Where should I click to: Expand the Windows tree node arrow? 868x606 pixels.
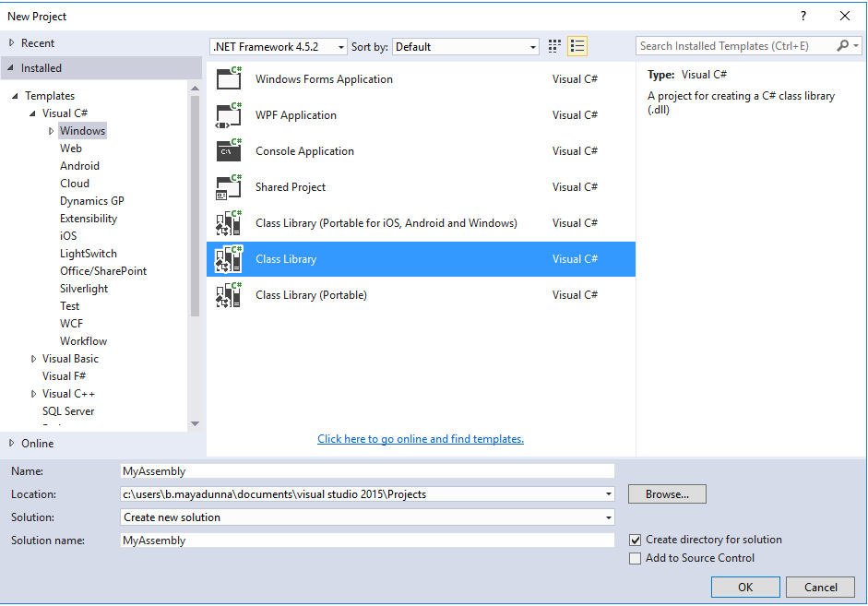[x=51, y=131]
